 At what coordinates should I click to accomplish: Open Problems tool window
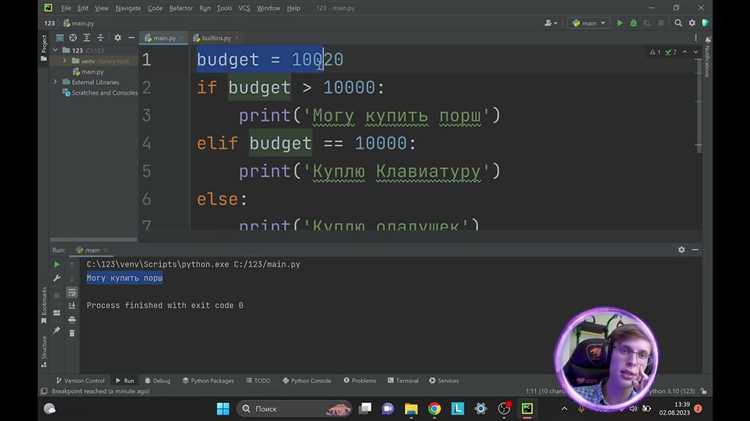[360, 381]
